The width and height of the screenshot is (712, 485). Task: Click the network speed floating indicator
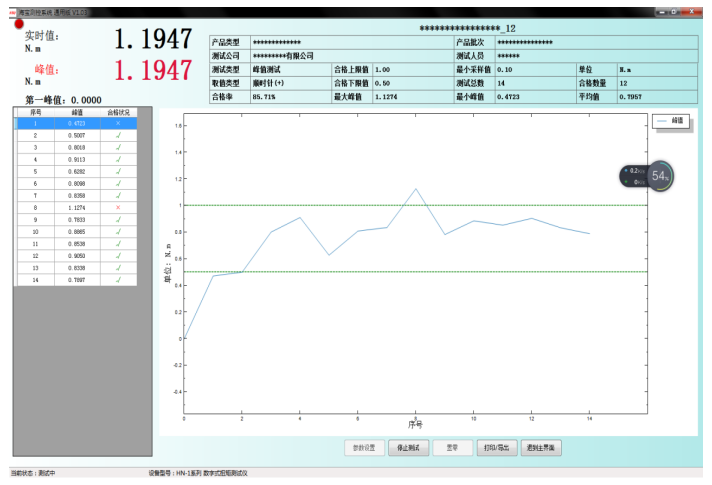coord(634,176)
